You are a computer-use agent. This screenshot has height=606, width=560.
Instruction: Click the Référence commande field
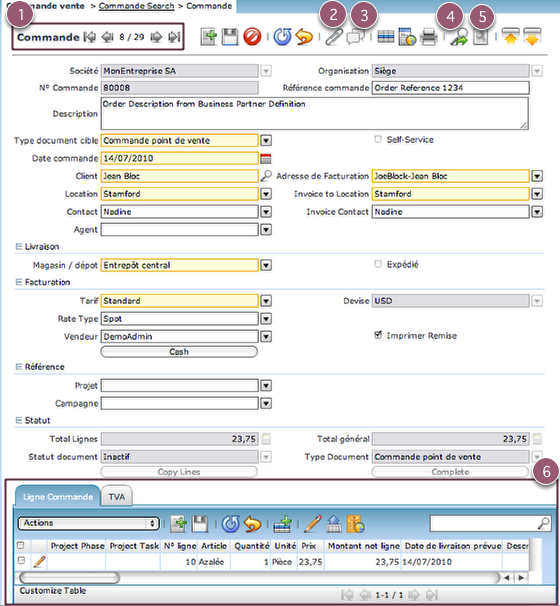(x=451, y=88)
